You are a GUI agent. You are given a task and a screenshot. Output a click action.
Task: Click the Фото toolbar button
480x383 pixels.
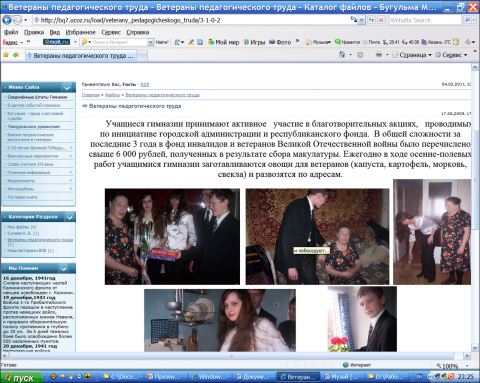[x=280, y=42]
